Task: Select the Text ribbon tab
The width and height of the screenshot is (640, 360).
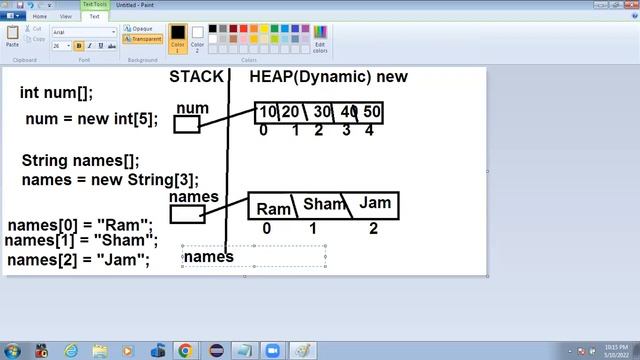Action: pyautogui.click(x=94, y=16)
